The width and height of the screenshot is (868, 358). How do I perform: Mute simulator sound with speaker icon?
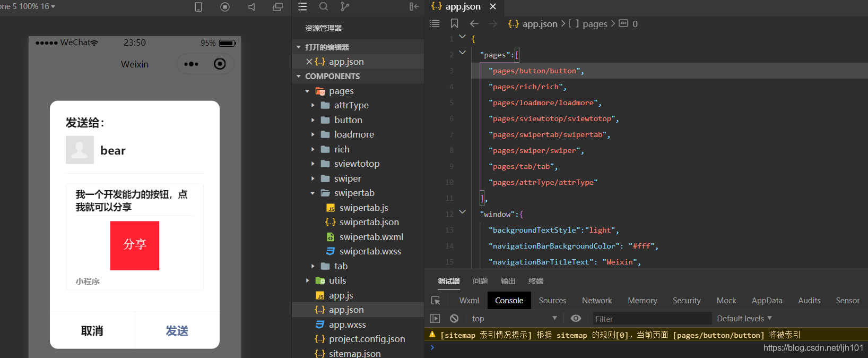coord(251,7)
